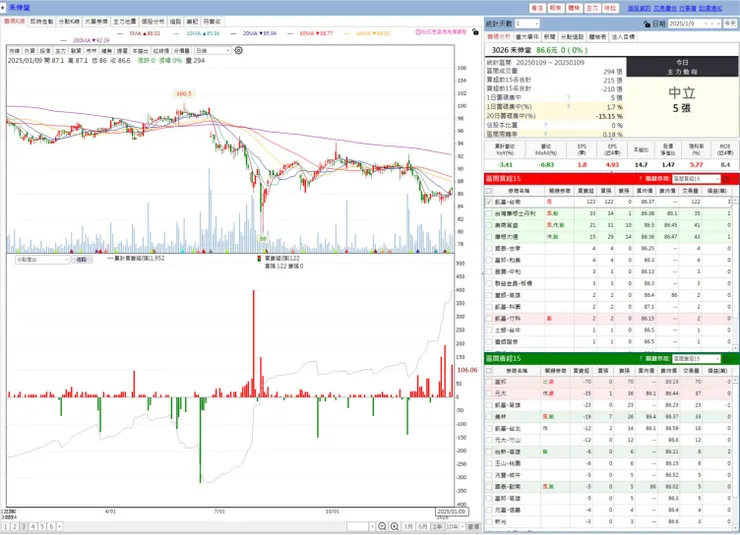
Task: Toggle the 本益比 chart overlay button
Action: tap(140, 50)
